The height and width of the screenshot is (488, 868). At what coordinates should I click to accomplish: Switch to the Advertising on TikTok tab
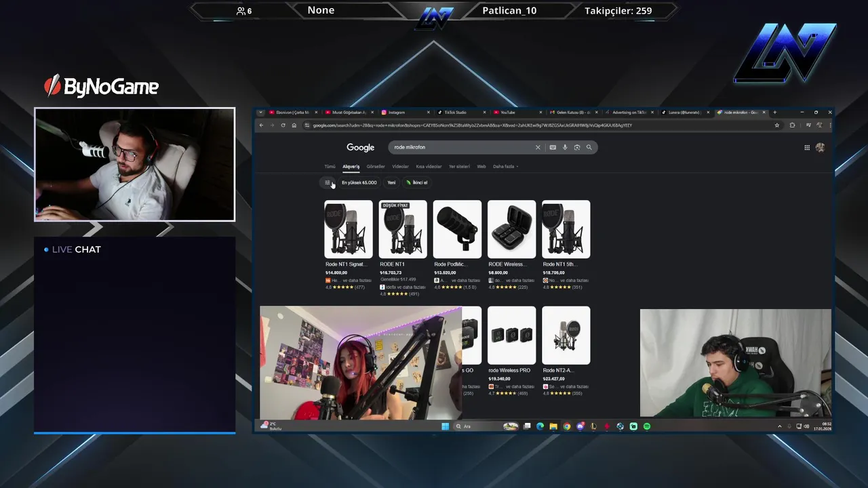click(629, 113)
